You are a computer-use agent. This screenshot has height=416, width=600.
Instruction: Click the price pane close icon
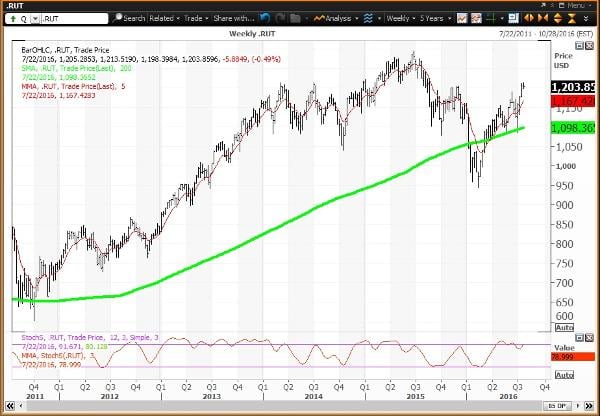pos(589,46)
